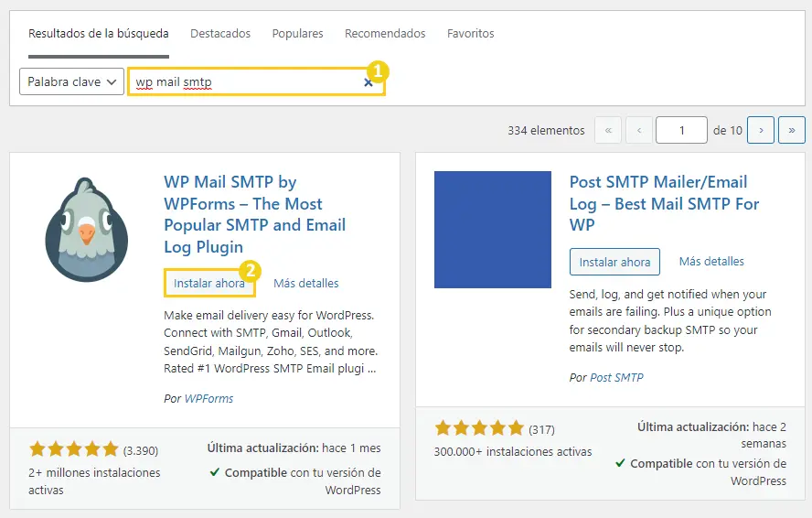Open the Post SMTP blue plugin thumbnail
The image size is (812, 518).
point(493,230)
